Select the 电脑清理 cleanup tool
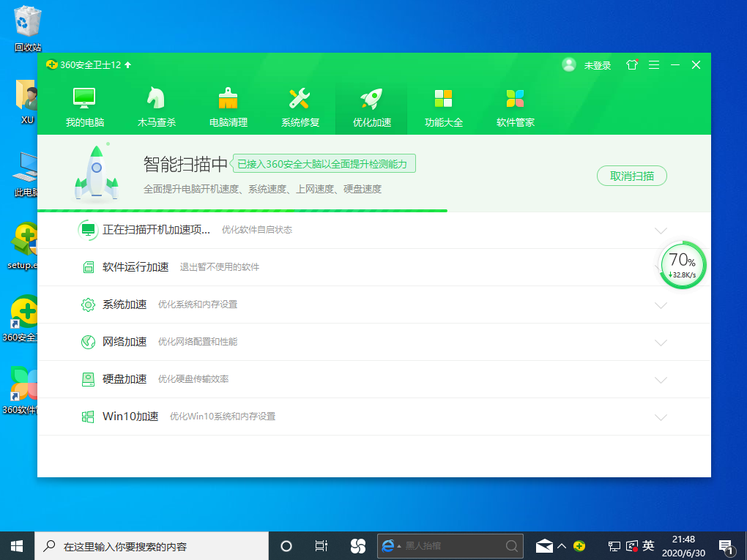The height and width of the screenshot is (560, 747). 227,105
